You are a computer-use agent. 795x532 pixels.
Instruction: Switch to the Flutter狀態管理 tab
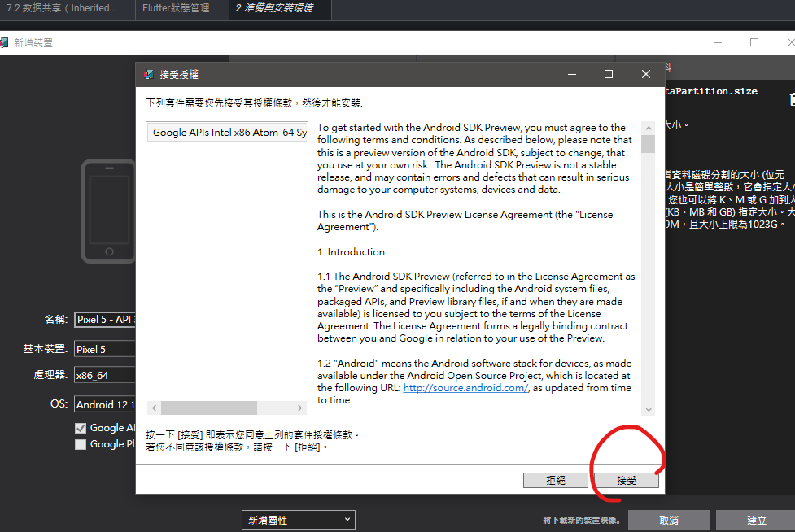pos(182,9)
